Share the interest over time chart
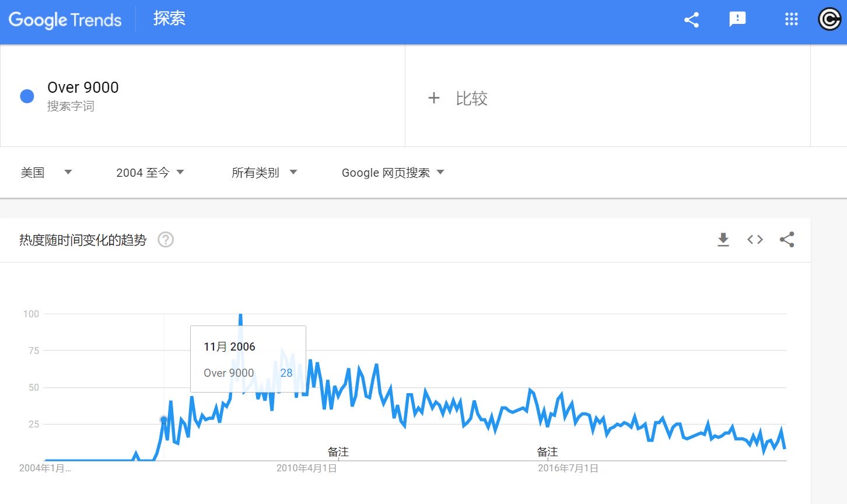847x504 pixels. click(x=787, y=240)
